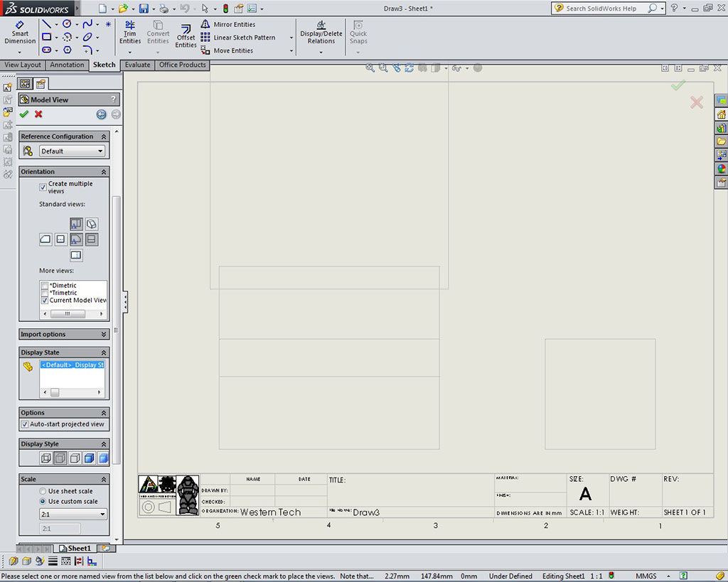Select the Use sheet scale radio button
Image resolution: width=728 pixels, height=582 pixels.
[x=43, y=491]
